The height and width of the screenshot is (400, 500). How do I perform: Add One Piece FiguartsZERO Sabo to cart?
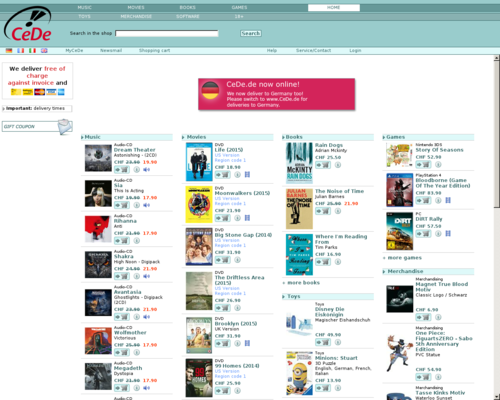[423, 377]
